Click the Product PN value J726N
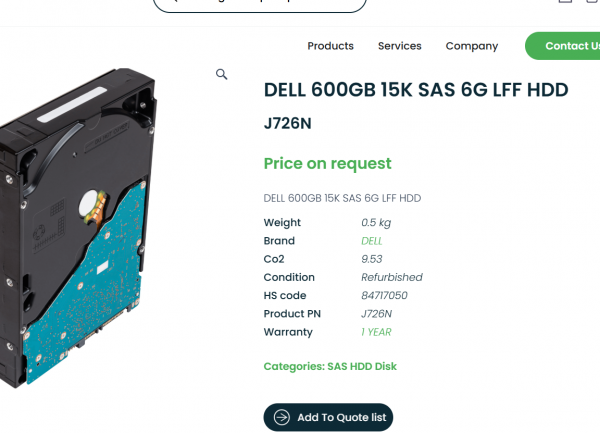This screenshot has height=433, width=600. (x=377, y=314)
